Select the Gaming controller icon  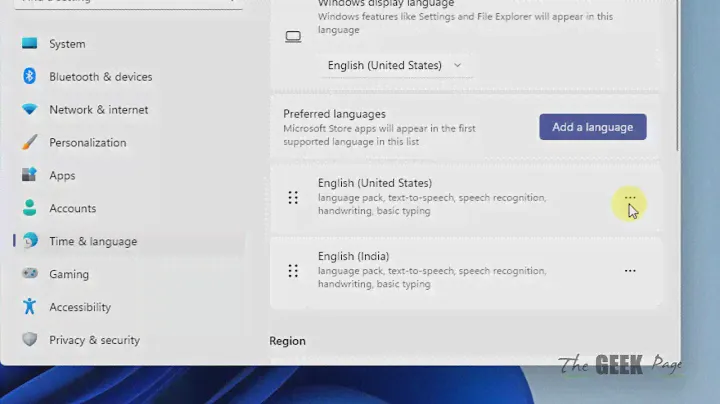tap(30, 274)
